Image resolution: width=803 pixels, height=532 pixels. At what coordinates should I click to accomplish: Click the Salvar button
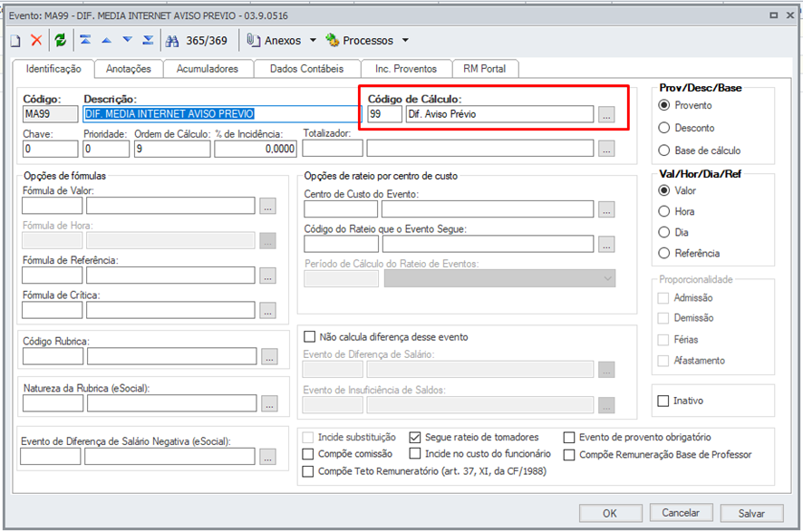(x=751, y=513)
